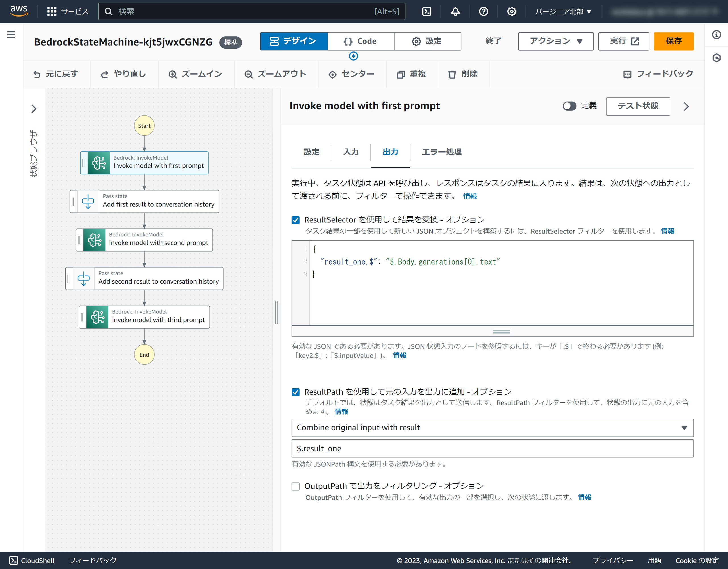Open the CloudShell terminal icon in the top bar
This screenshot has width=728, height=569.
pyautogui.click(x=427, y=12)
